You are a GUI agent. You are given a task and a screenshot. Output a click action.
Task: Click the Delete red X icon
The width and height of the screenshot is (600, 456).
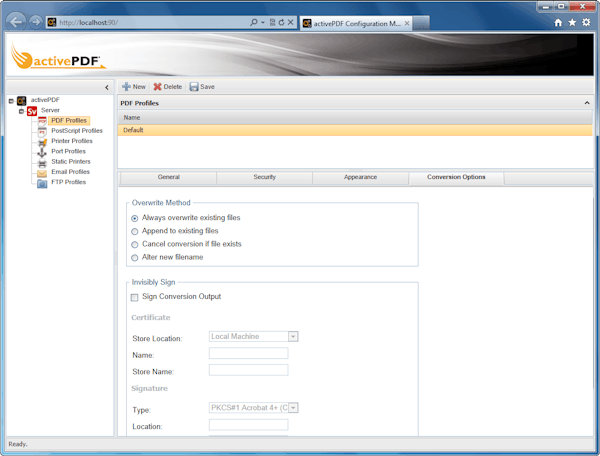tap(157, 87)
